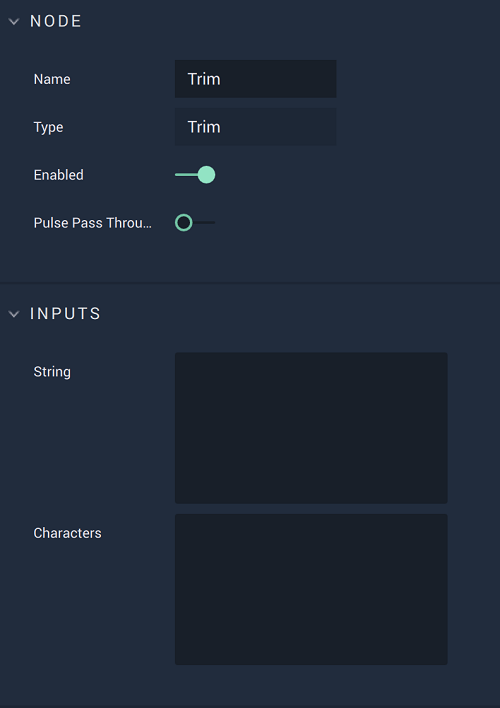The image size is (500, 708).
Task: Click the divider line above the INPUTS section
Action: coord(250,283)
